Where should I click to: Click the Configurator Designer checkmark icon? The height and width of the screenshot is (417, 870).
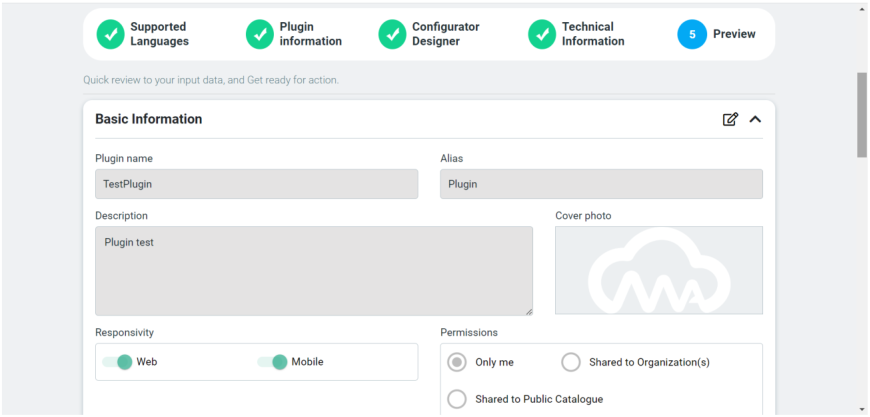(392, 34)
